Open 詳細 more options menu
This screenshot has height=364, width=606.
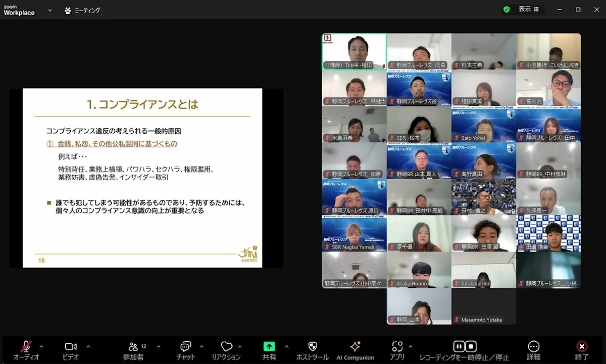(x=533, y=347)
